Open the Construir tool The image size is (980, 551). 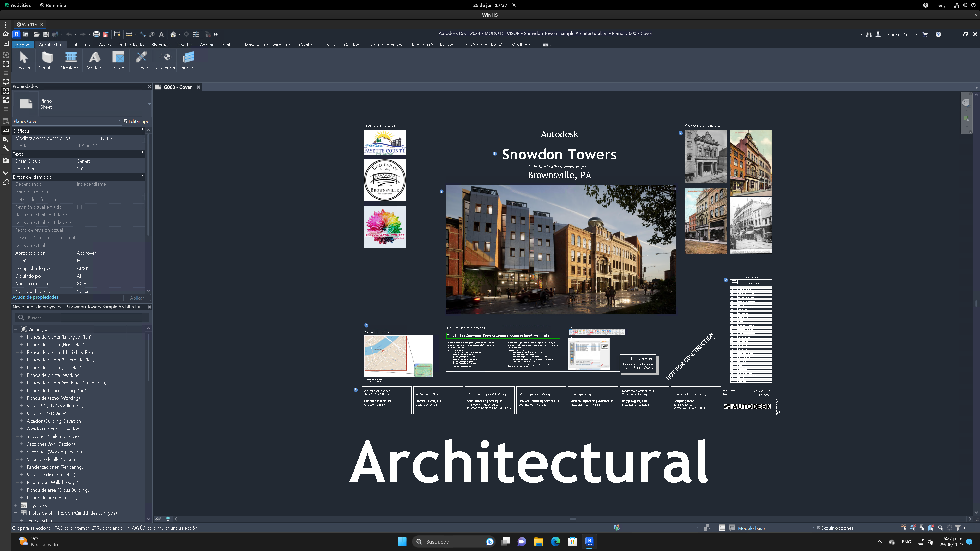[47, 60]
